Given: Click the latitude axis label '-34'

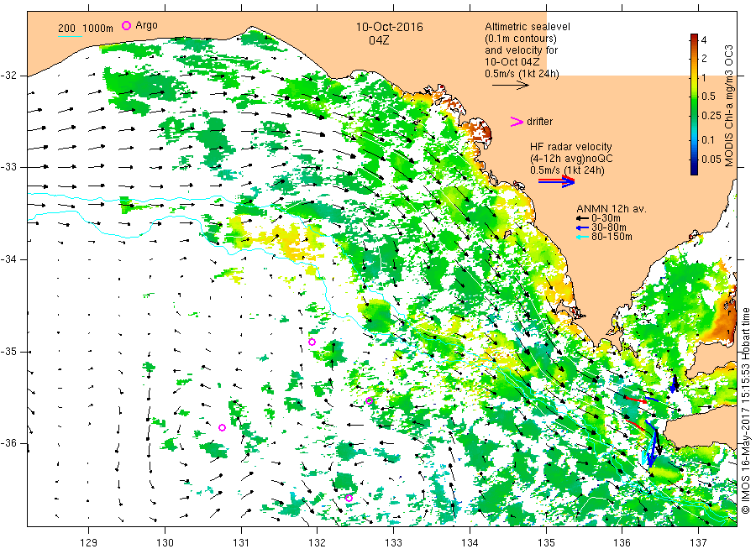Looking at the screenshot, I should point(8,259).
